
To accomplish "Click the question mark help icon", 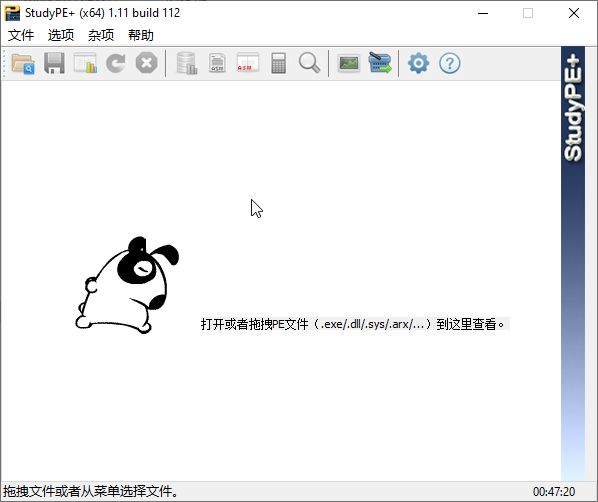I will click(450, 63).
